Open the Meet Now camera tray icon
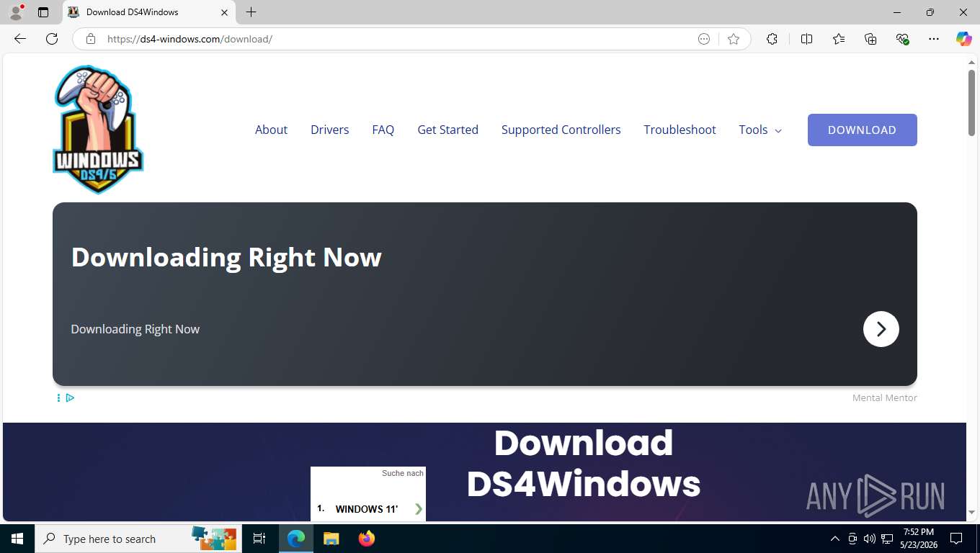 point(852,539)
